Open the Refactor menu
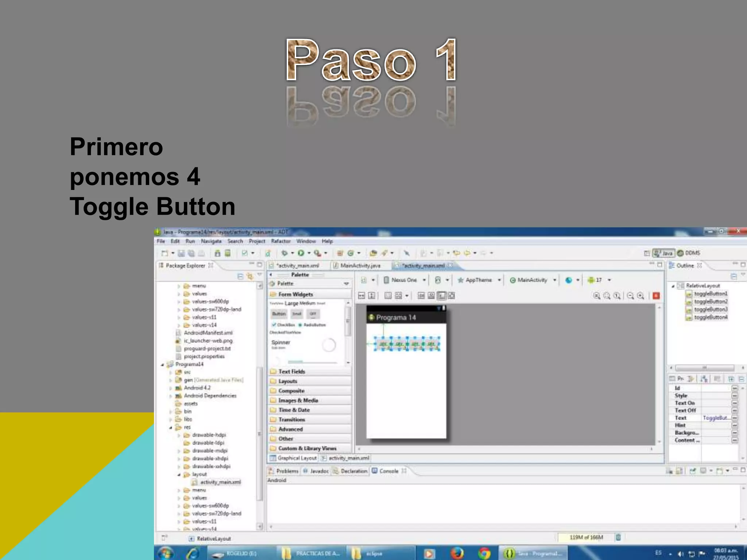 coord(280,241)
